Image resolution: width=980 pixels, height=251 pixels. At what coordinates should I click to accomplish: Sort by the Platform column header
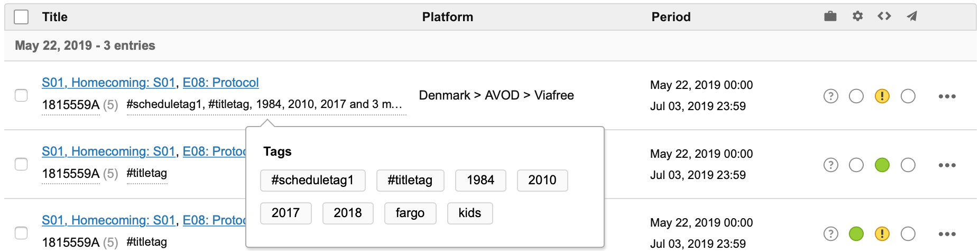click(447, 17)
